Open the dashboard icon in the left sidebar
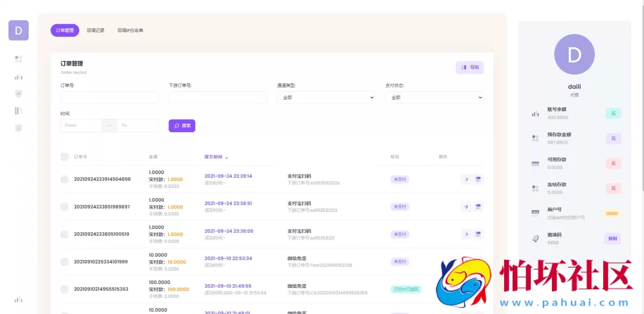This screenshot has width=644, height=314. coord(18,59)
